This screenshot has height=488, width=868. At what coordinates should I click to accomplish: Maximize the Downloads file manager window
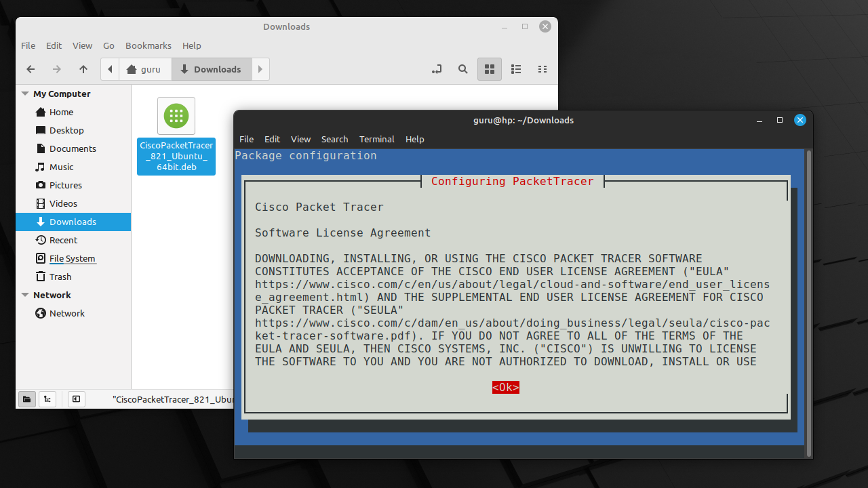click(525, 26)
